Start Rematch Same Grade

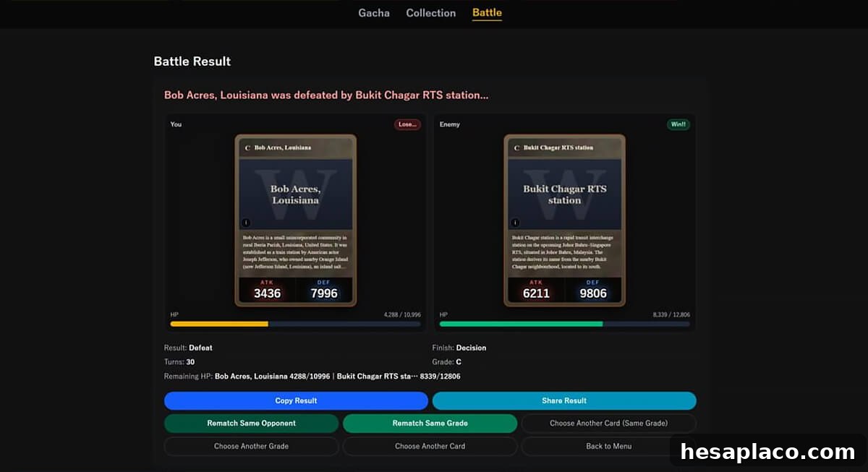[430, 423]
